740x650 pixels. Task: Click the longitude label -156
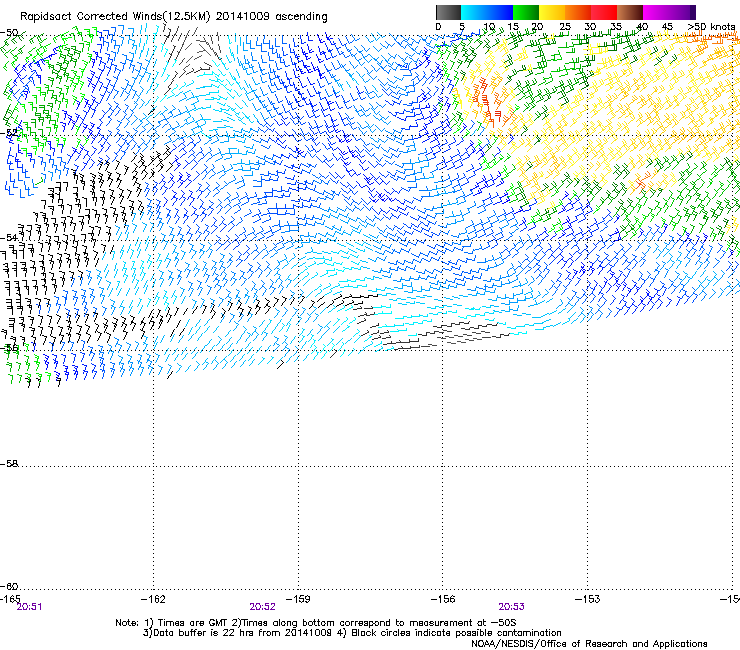pyautogui.click(x=443, y=599)
